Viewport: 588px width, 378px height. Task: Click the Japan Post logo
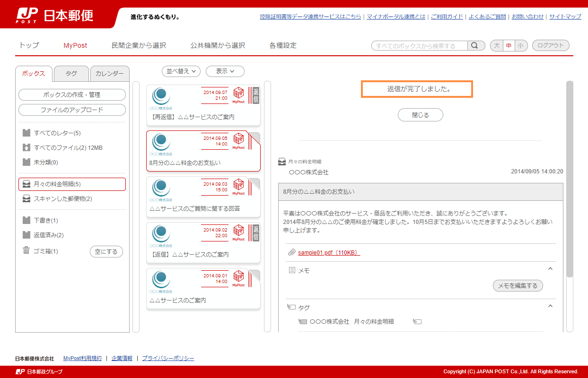(54, 15)
